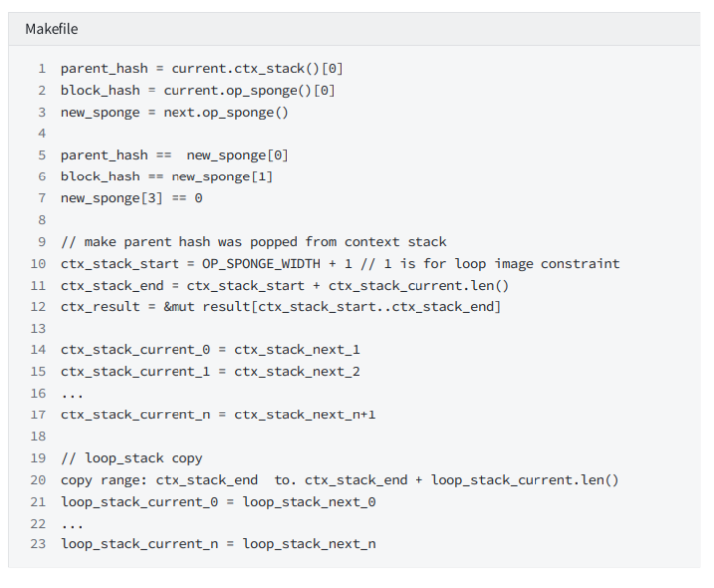Select line number 1
This screenshot has height=588, width=714.
(42, 68)
